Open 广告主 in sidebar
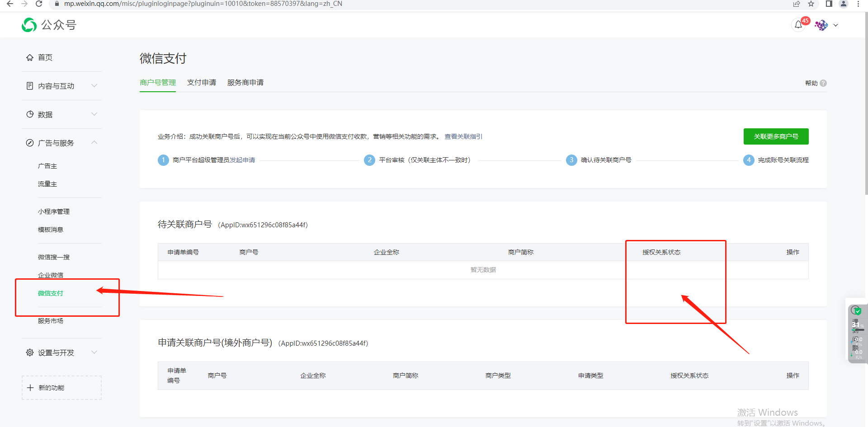868x427 pixels. (47, 166)
